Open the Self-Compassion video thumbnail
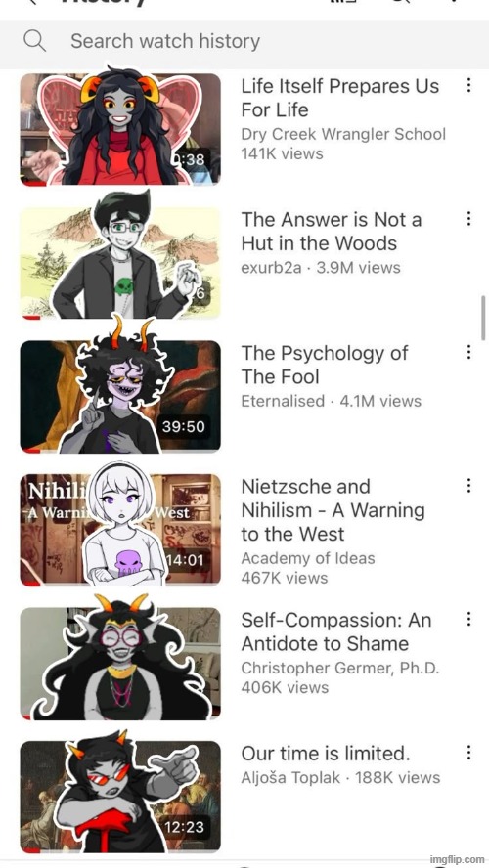 [120, 663]
